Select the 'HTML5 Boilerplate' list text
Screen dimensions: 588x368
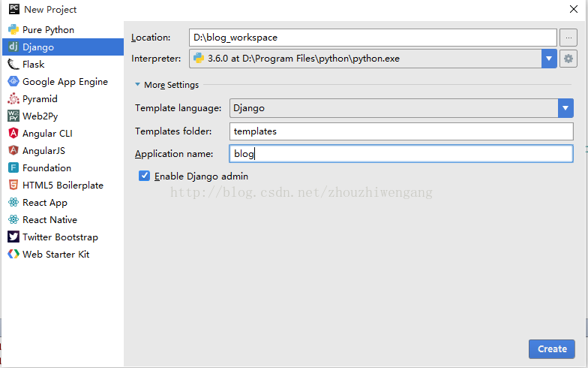63,185
